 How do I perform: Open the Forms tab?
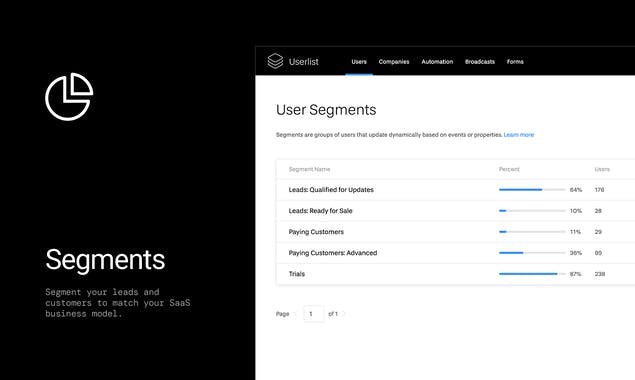[x=515, y=62]
